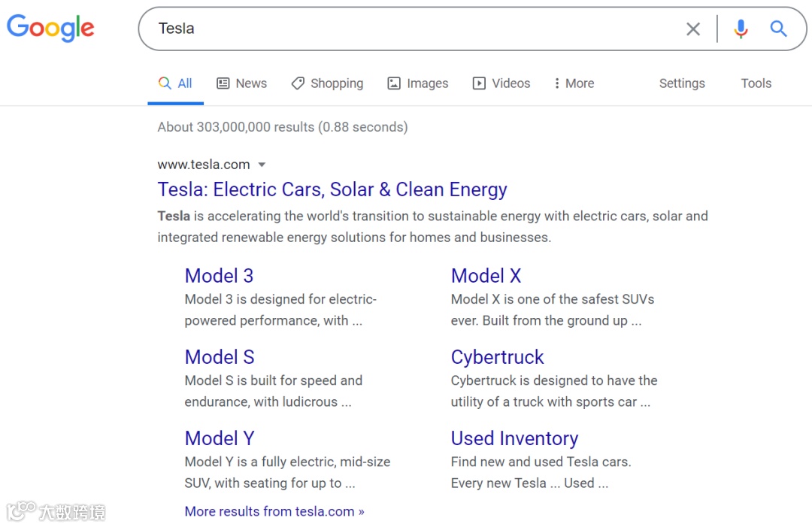Click in the Tesla search input field
Screen dimensions: 812x527
tap(414, 29)
